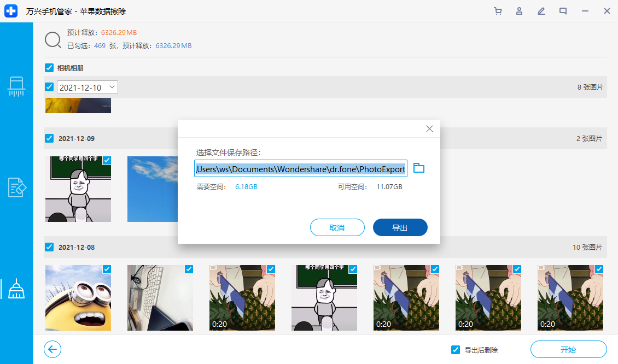Click the feedback pencil icon
This screenshot has width=618, height=364.
[x=541, y=11]
